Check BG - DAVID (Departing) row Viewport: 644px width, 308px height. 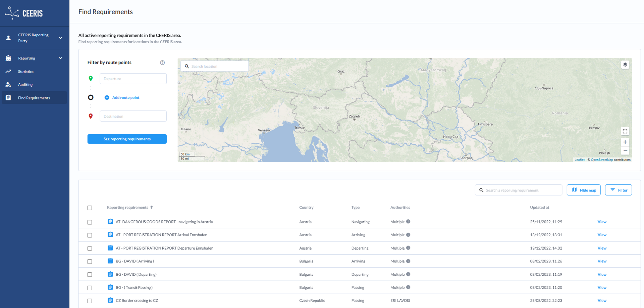(90, 275)
